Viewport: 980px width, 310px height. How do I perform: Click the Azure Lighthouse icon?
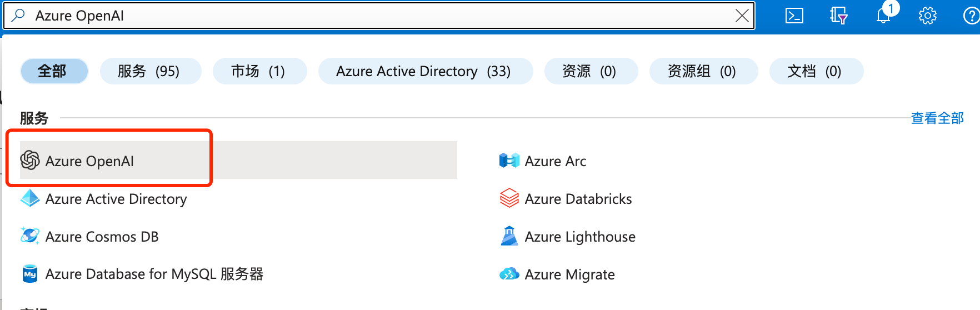(509, 236)
